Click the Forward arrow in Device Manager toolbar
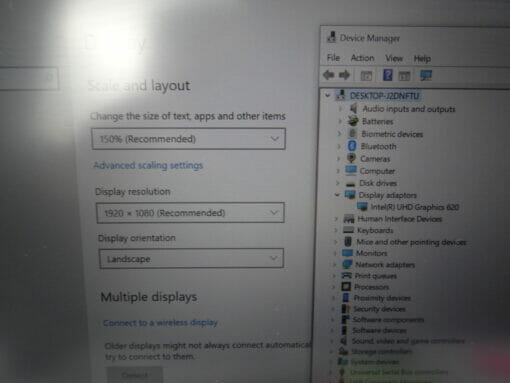 pos(344,75)
